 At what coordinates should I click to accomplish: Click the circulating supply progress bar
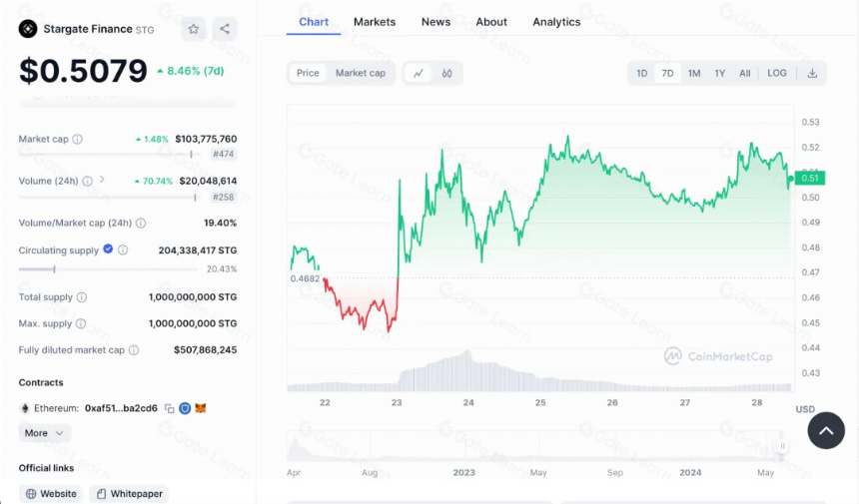[x=108, y=268]
